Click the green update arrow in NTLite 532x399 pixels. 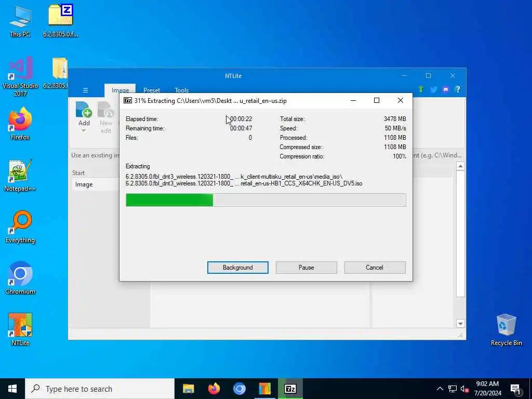click(x=421, y=89)
